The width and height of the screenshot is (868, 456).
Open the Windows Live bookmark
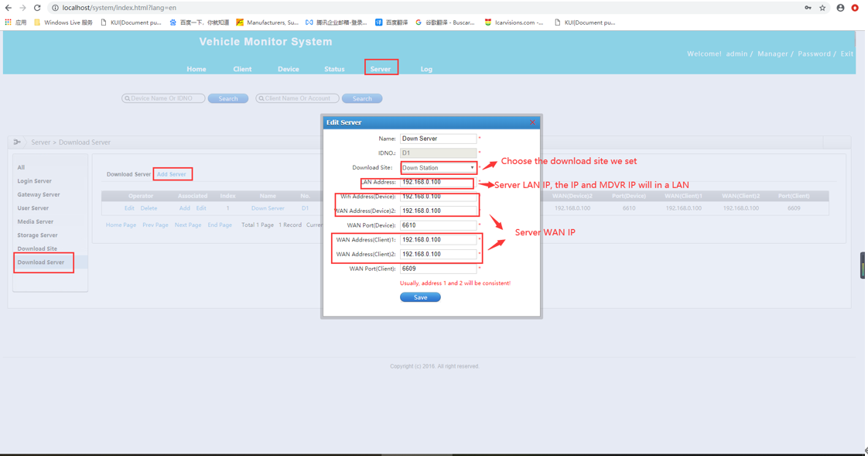pyautogui.click(x=63, y=22)
